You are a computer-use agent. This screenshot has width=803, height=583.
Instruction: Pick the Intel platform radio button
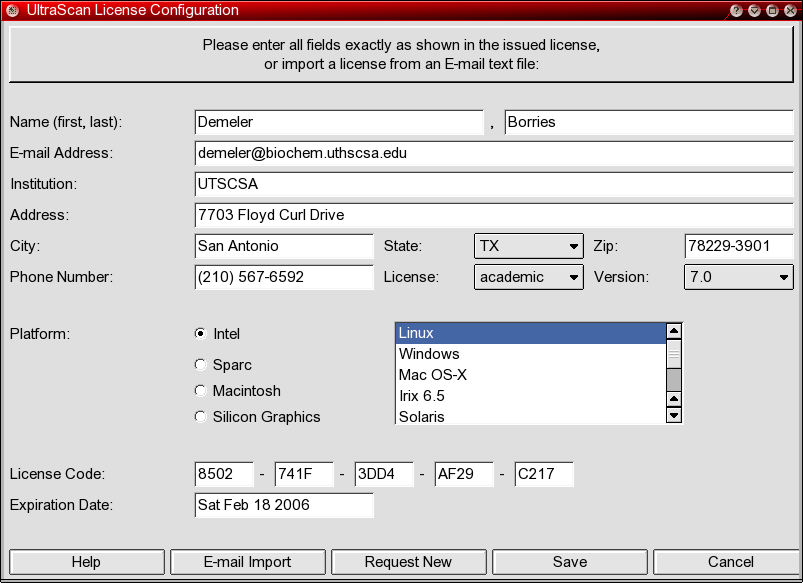tap(201, 334)
